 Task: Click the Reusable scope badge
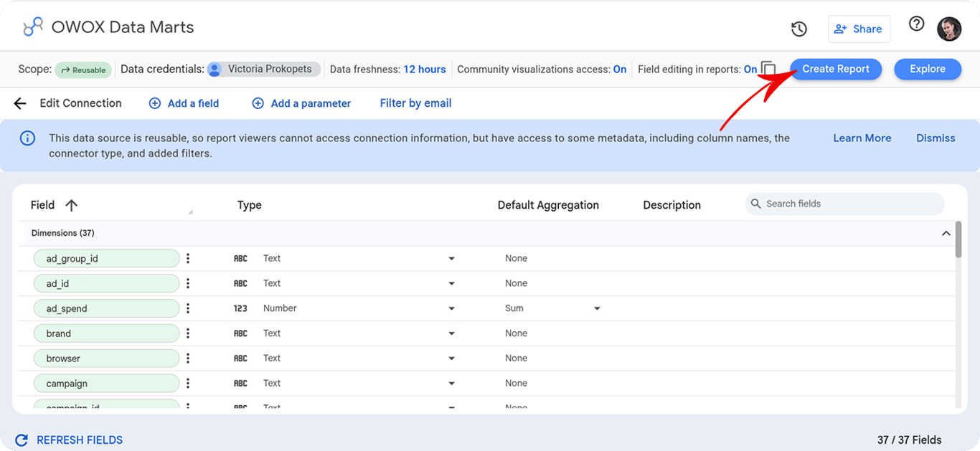pos(84,70)
